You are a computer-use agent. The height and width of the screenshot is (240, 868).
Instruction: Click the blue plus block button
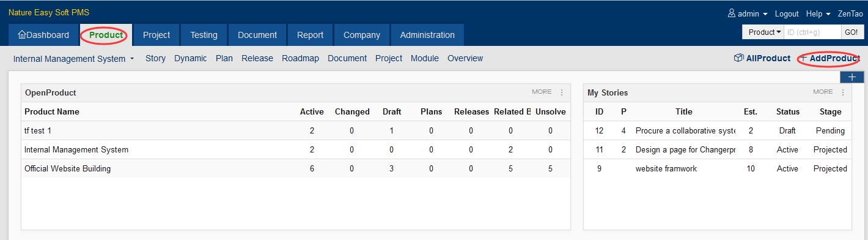[852, 77]
